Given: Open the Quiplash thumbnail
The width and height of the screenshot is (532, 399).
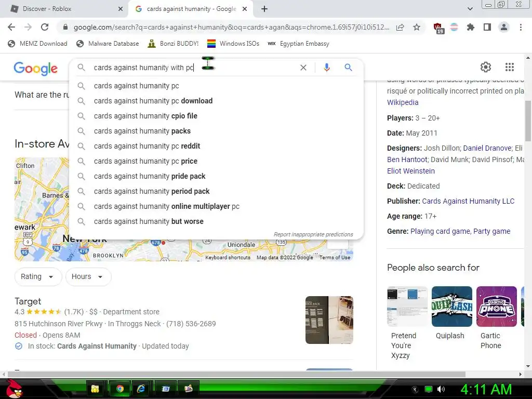Looking at the screenshot, I should 451,307.
